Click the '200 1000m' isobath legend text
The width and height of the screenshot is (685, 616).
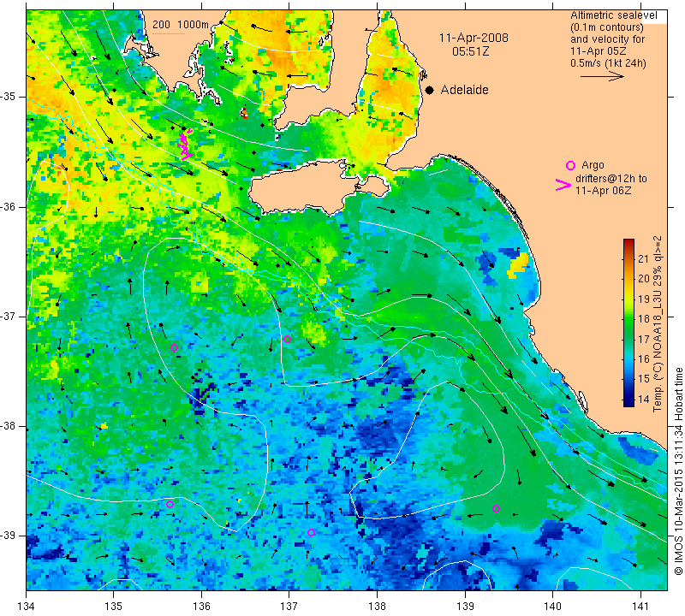click(x=181, y=25)
